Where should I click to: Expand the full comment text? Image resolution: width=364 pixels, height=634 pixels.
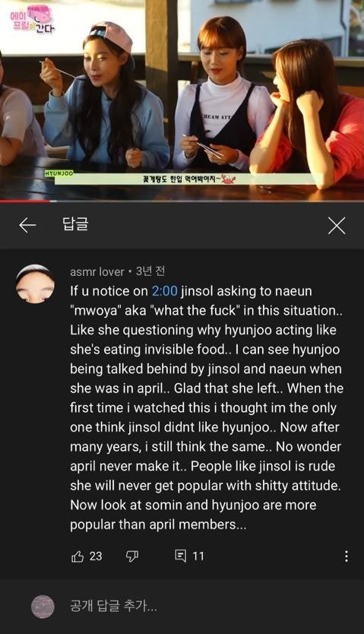[205, 407]
